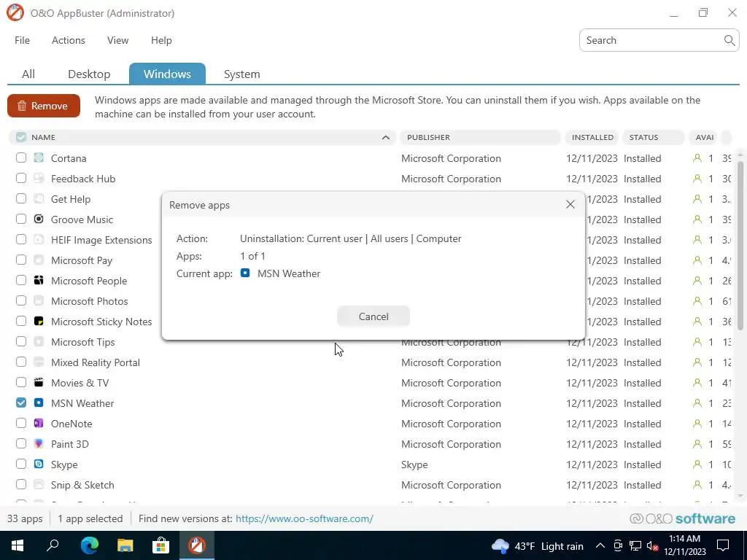Open File Explorer from taskbar
The width and height of the screenshot is (747, 560).
click(125, 545)
